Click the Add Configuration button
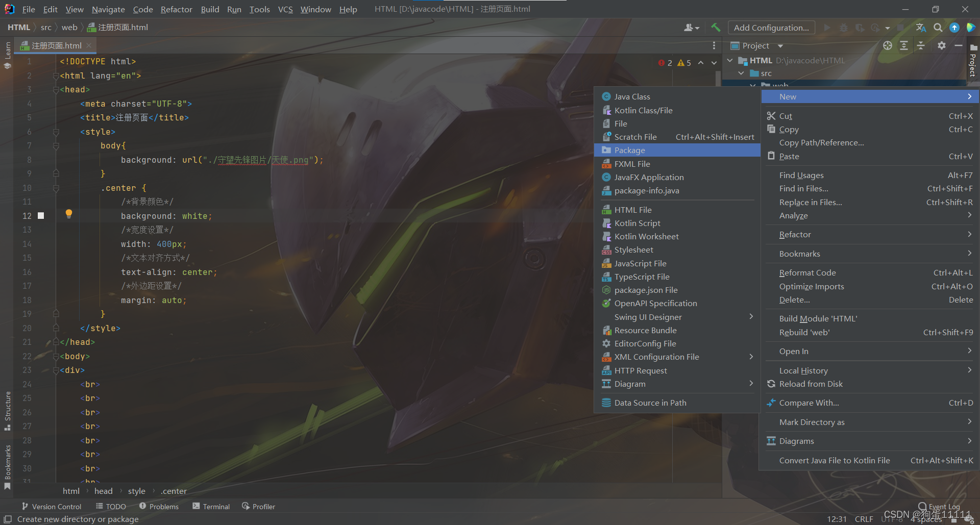Image resolution: width=980 pixels, height=525 pixels. click(771, 28)
